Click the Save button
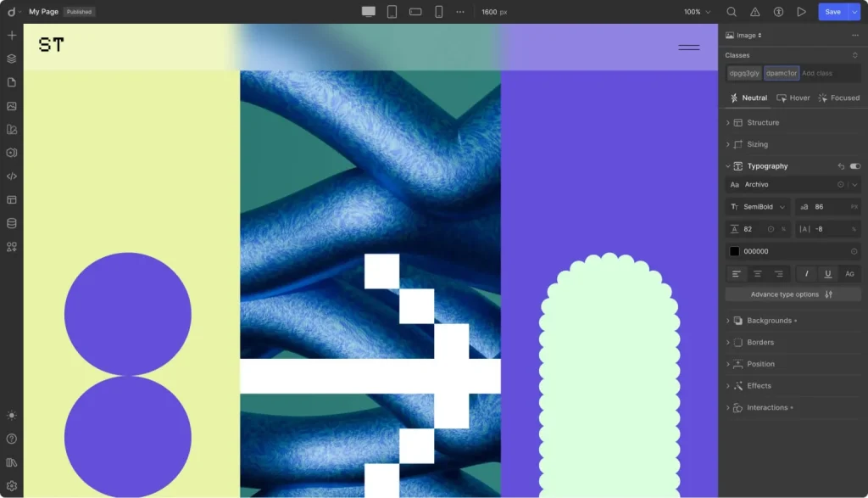The width and height of the screenshot is (868, 498). [x=832, y=12]
